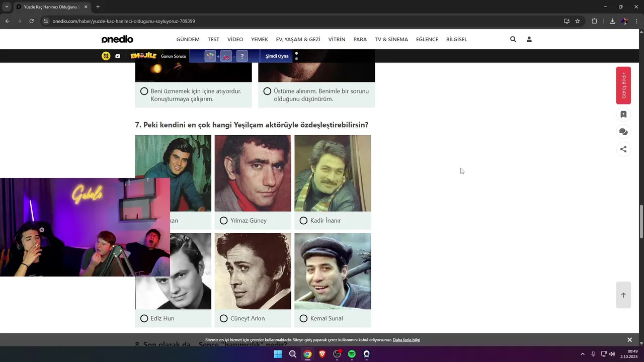Dismiss the cookie notice with the X
Screen dimensions: 644x362
point(629,340)
